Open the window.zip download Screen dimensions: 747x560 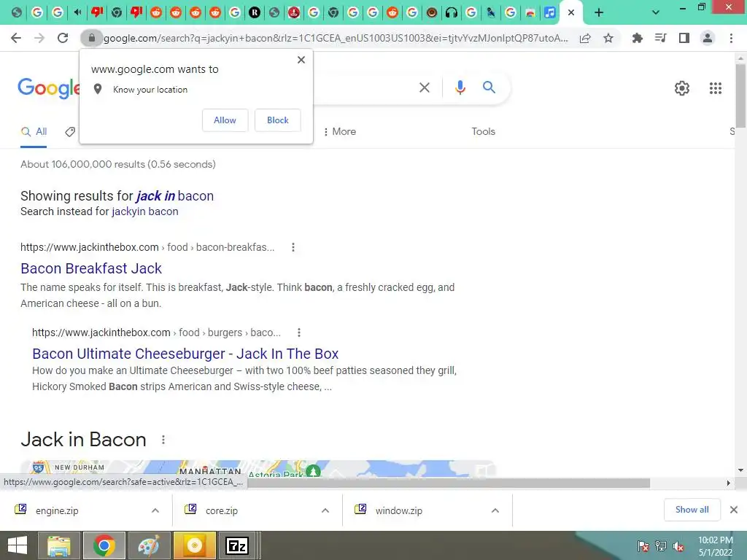(x=399, y=510)
